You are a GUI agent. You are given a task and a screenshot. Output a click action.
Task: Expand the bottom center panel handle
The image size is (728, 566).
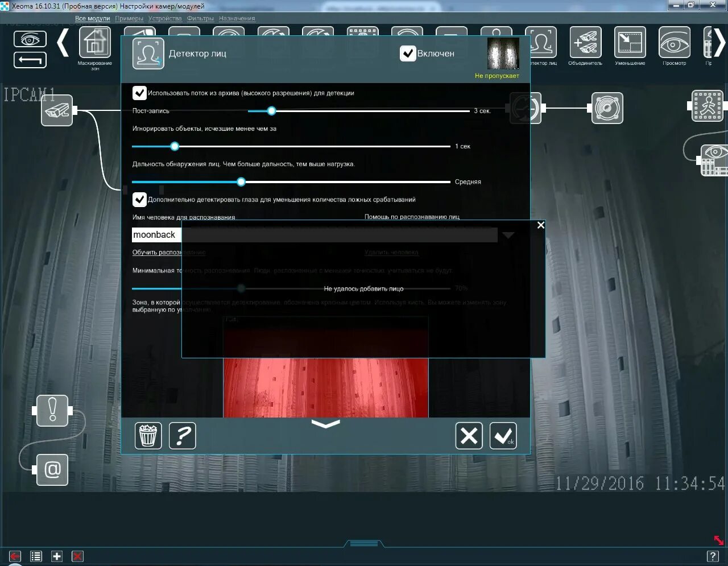click(364, 544)
